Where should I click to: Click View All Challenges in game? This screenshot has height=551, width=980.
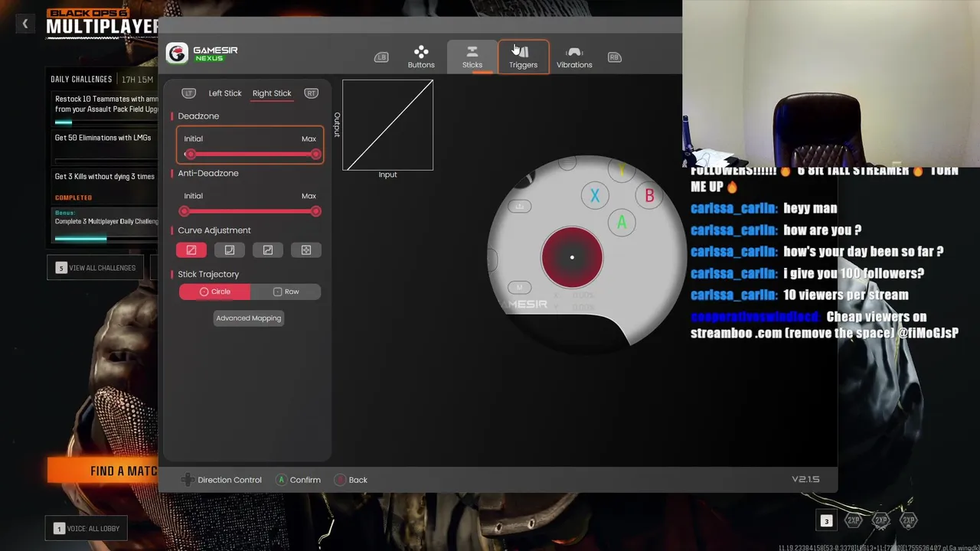(x=96, y=268)
